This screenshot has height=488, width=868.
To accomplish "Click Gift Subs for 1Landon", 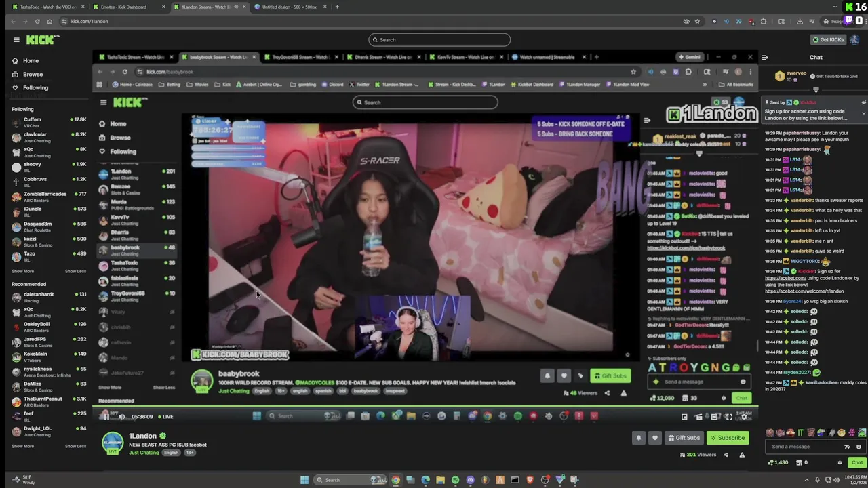I will tap(684, 438).
